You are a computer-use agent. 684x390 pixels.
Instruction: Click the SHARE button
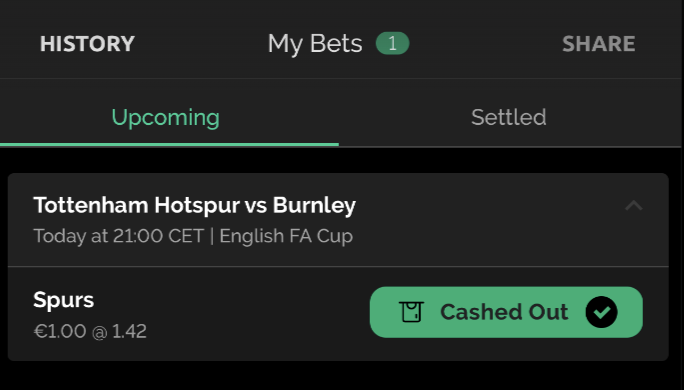click(598, 44)
